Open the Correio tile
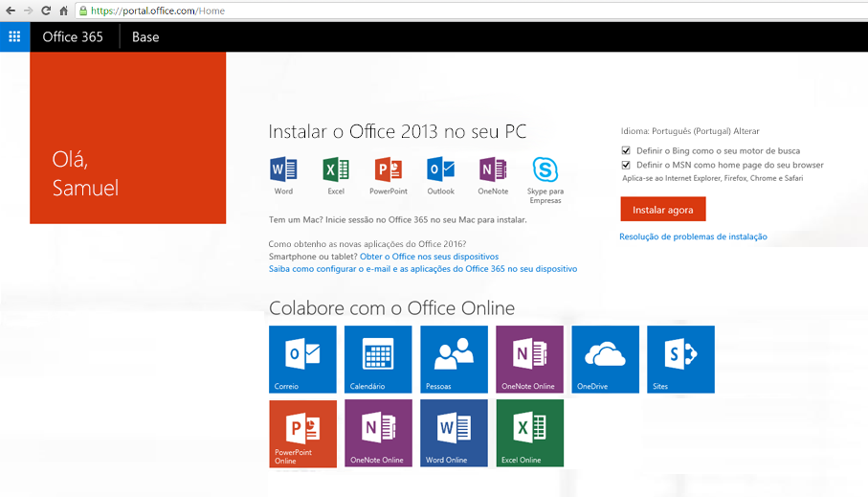This screenshot has width=868, height=497. [302, 359]
